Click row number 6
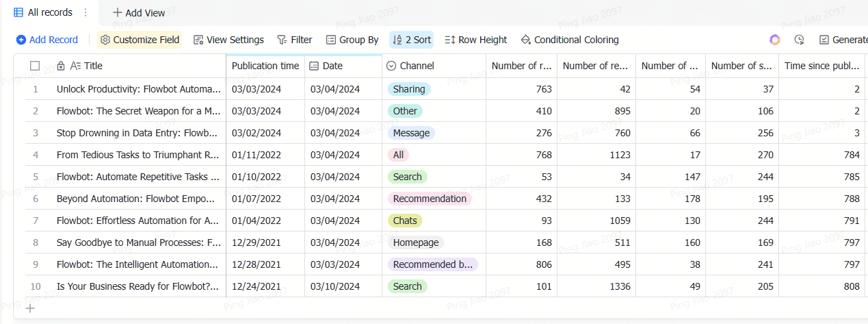 pyautogui.click(x=36, y=199)
